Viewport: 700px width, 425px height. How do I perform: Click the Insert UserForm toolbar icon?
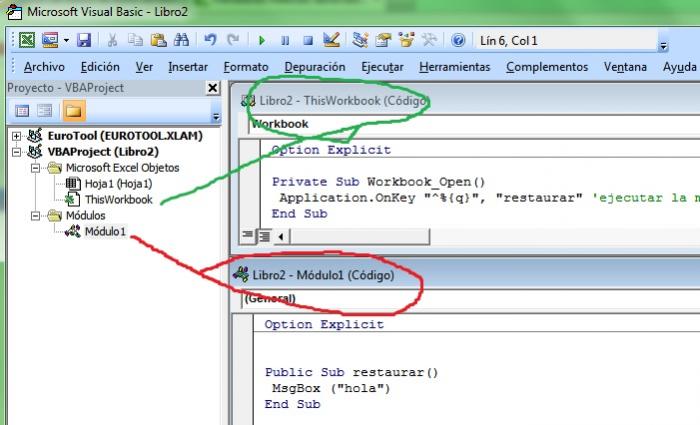pos(50,40)
